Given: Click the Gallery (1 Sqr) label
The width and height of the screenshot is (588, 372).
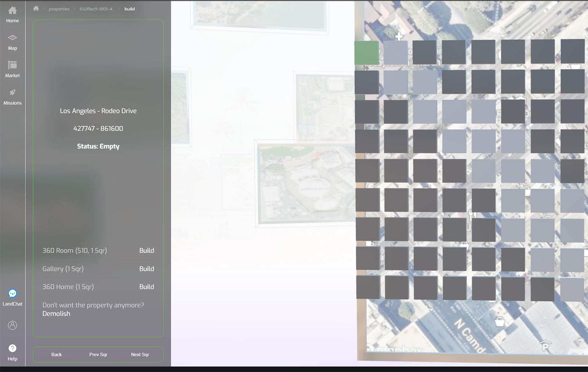Looking at the screenshot, I should (x=63, y=269).
